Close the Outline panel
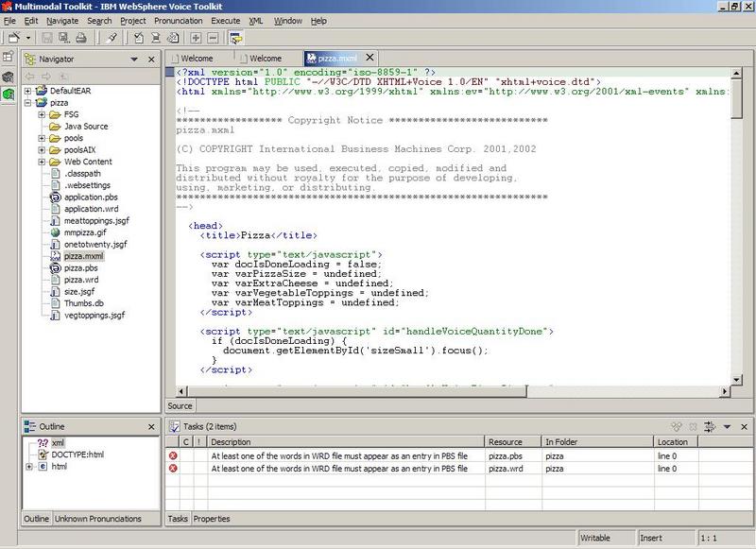 click(151, 426)
